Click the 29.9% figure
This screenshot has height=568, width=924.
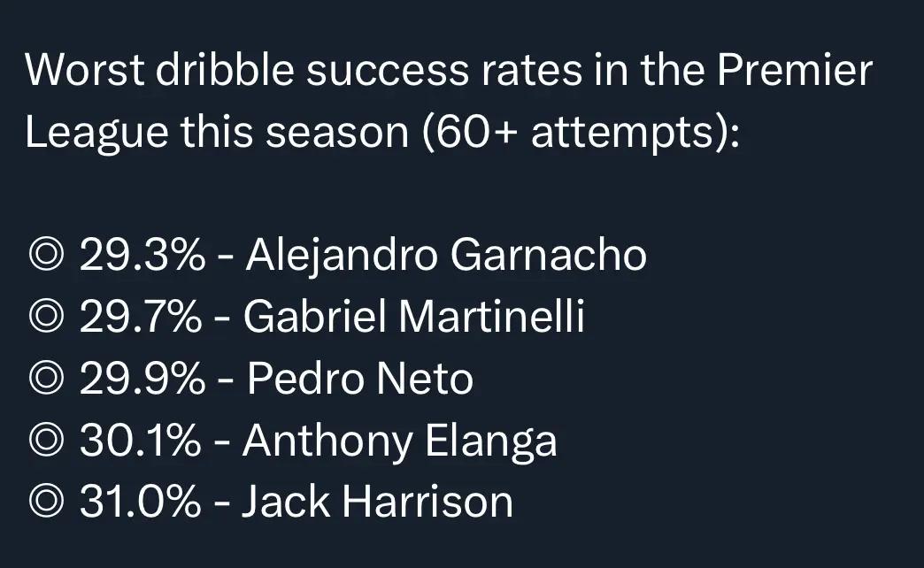(x=142, y=379)
